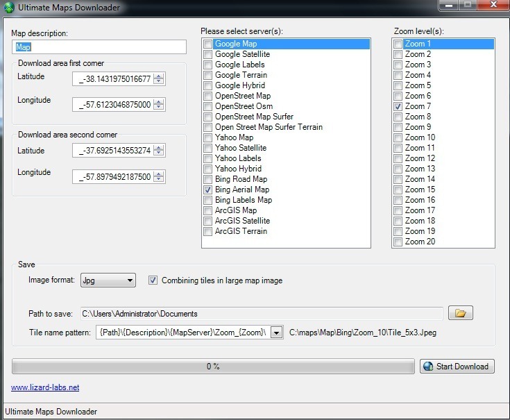
Task: Check the Google Map server checkbox
Action: pyautogui.click(x=207, y=44)
